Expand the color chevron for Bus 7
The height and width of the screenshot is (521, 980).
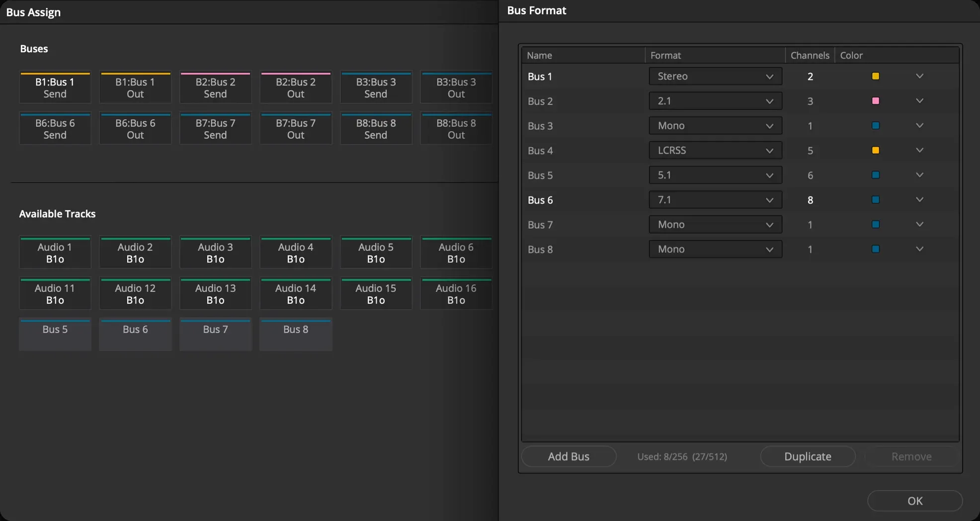coord(919,224)
